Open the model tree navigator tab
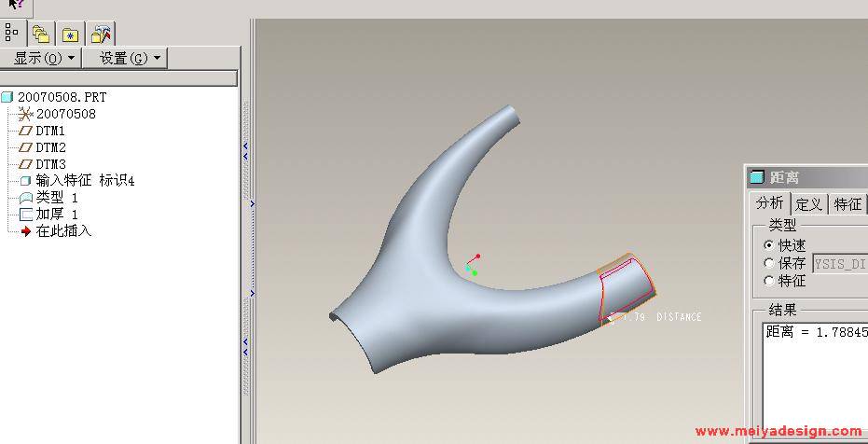Viewport: 868px width, 444px height. pyautogui.click(x=11, y=34)
